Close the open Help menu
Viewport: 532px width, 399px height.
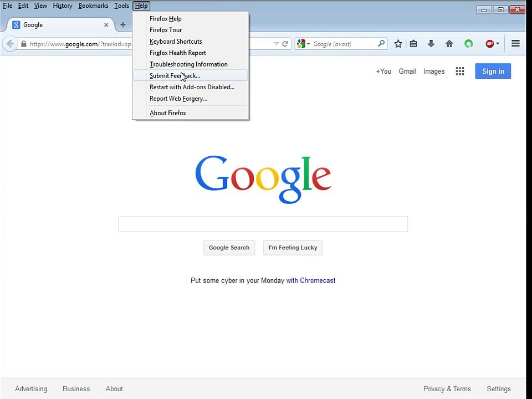[141, 6]
